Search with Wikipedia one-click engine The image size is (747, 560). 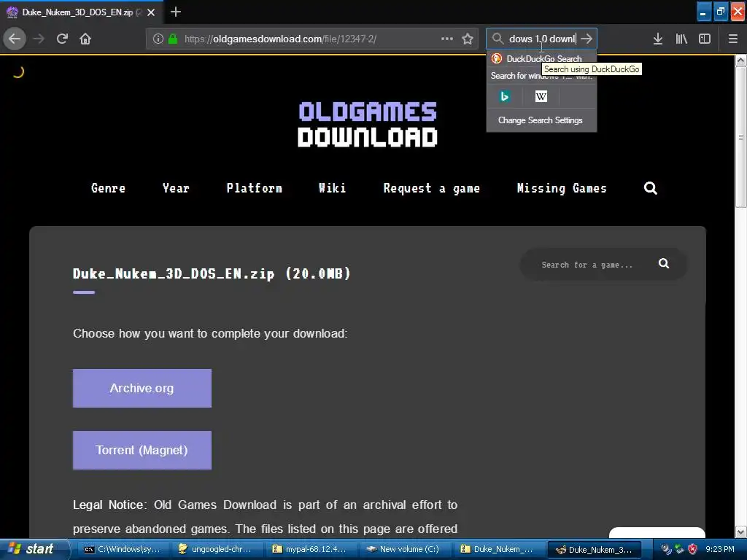click(541, 97)
